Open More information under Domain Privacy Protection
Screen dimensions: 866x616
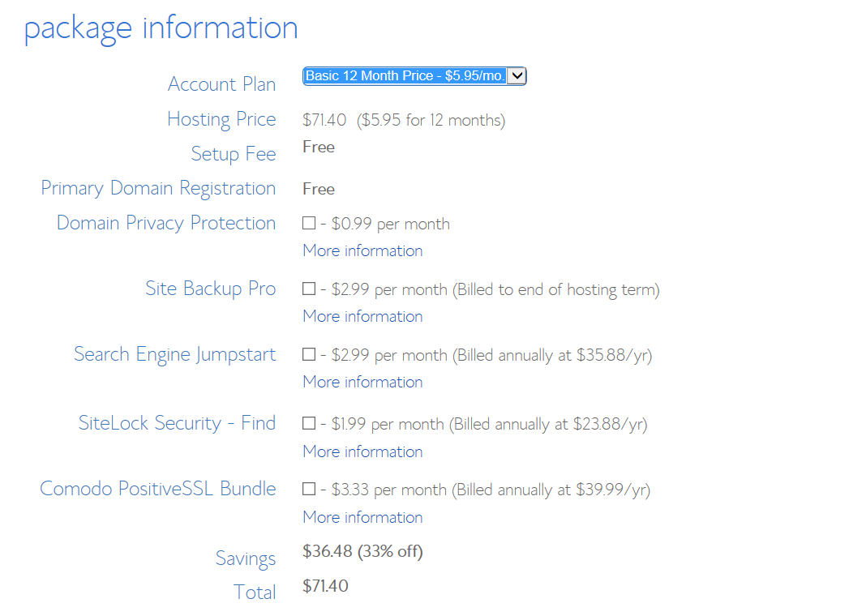(362, 250)
